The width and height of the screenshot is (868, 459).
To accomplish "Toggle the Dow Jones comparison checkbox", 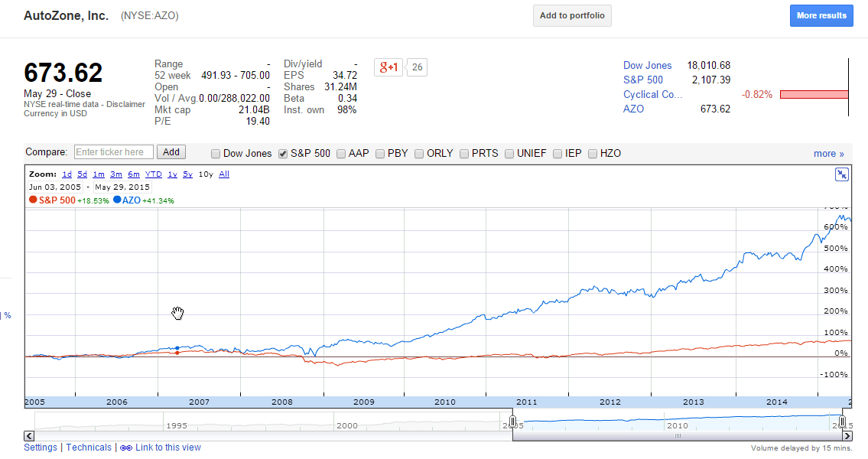I will pos(216,154).
